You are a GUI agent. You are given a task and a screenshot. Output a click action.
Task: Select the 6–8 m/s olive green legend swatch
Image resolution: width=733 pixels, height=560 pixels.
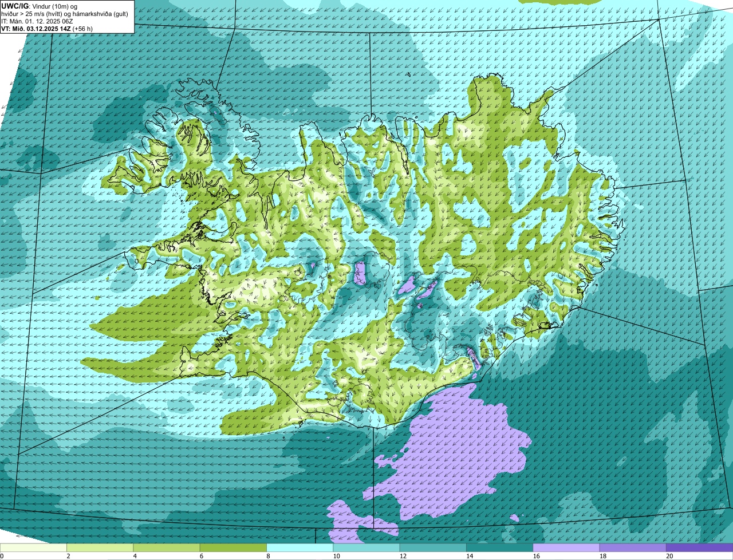(x=234, y=547)
